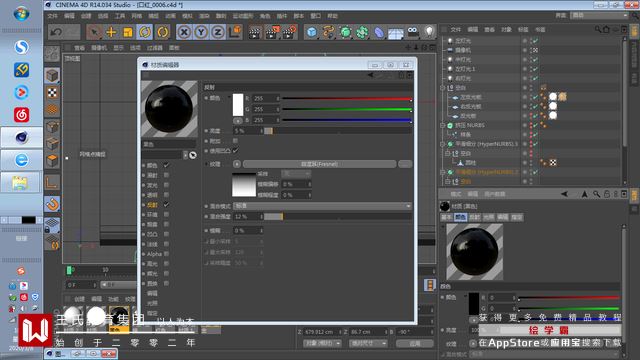Open the green NURBS generator icon
Screen dimensions: 640x360
345,32
